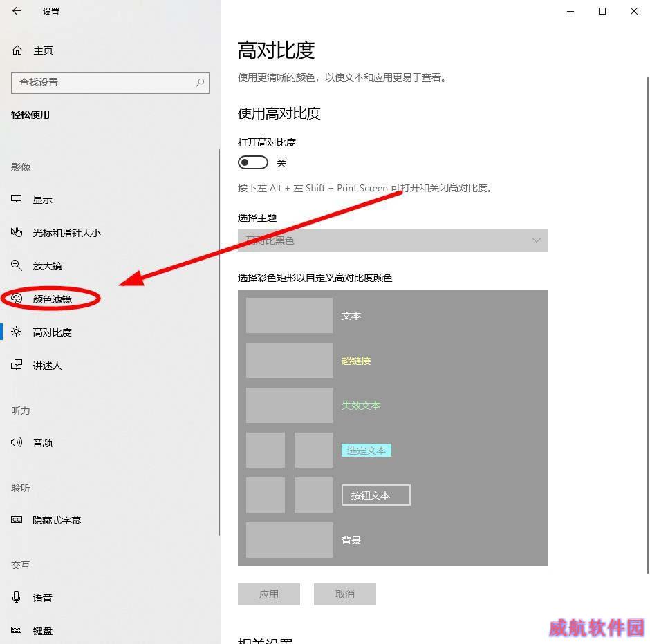Image resolution: width=650 pixels, height=644 pixels.
Task: Pick first 按钮文本 color rectangle
Action: pos(266,495)
